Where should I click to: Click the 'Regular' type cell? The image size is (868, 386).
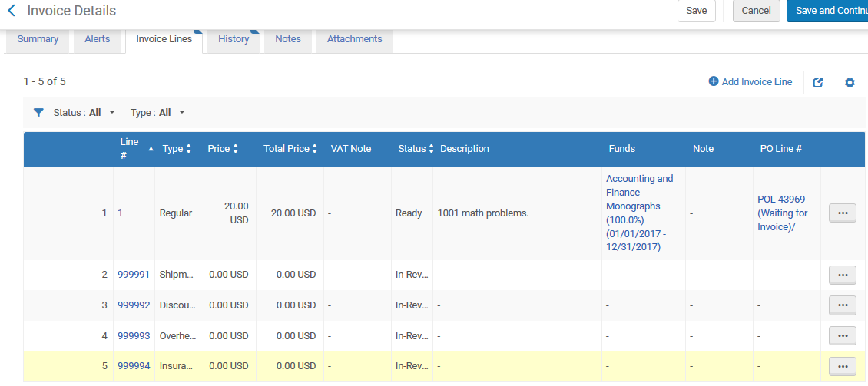pos(175,213)
